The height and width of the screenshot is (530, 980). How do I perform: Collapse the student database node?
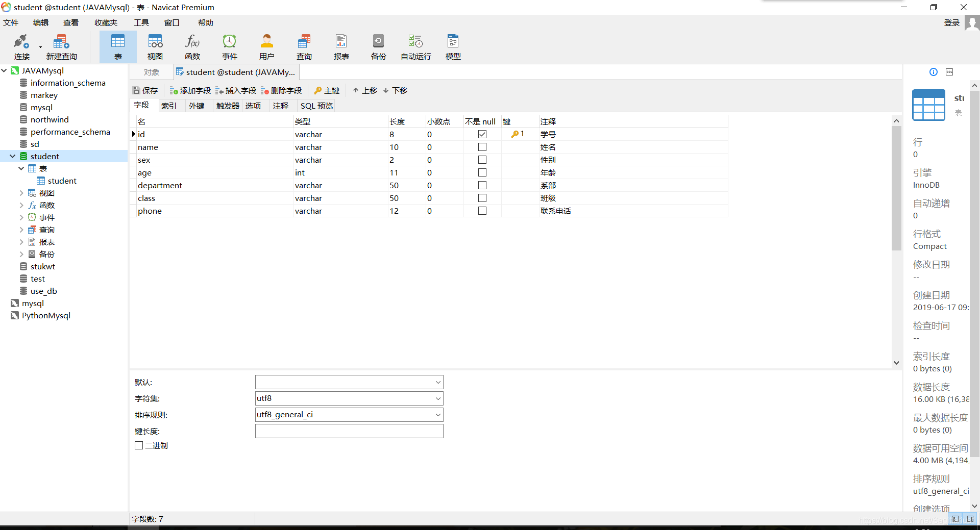point(12,156)
